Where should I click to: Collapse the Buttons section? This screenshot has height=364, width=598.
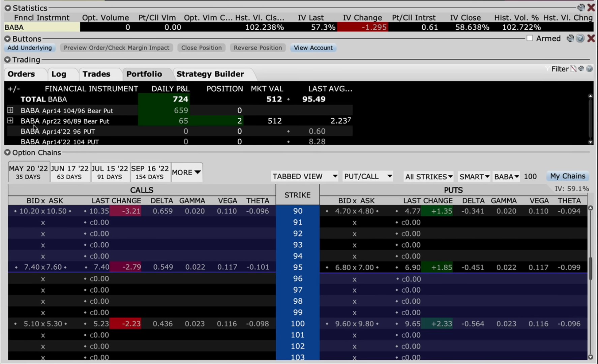[8, 39]
